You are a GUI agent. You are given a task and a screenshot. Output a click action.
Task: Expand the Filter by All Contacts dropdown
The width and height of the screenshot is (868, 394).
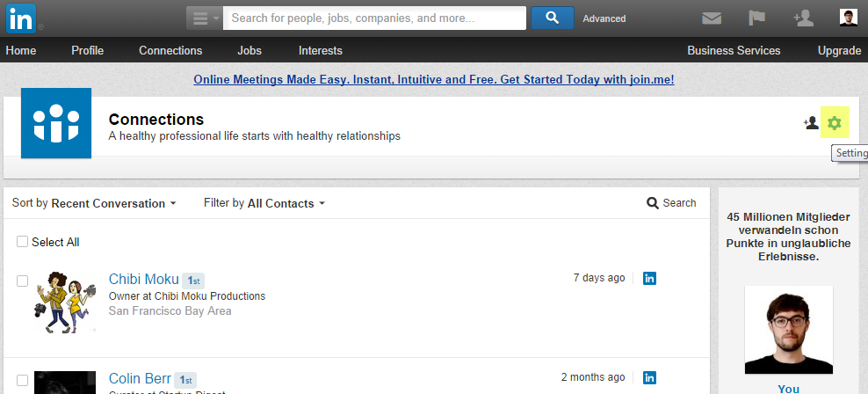[264, 203]
